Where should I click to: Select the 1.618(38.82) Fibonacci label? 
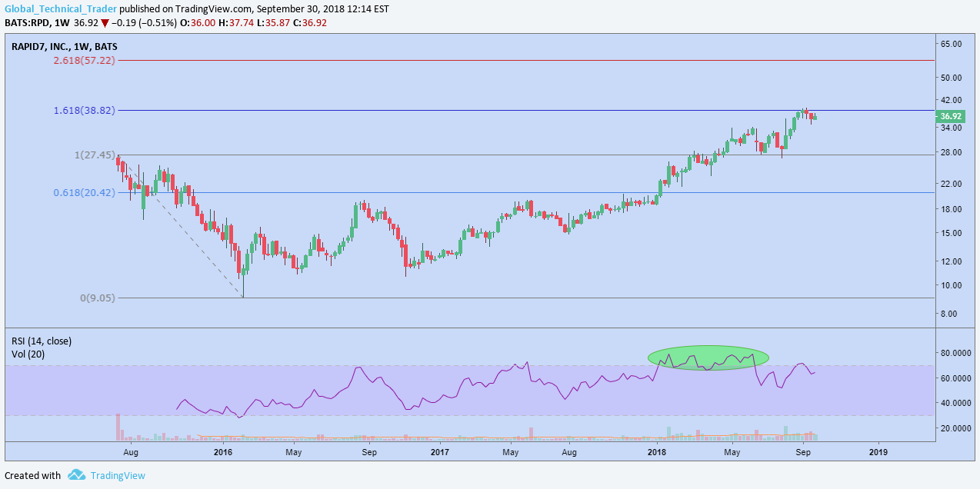tap(85, 110)
